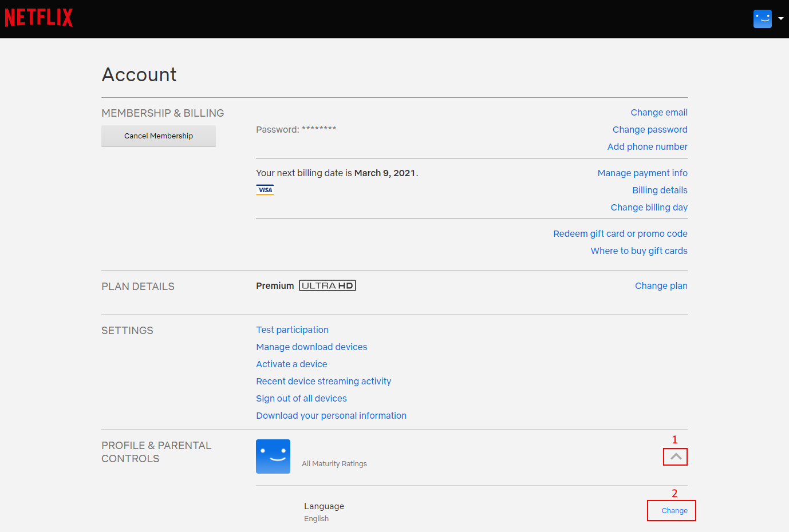The image size is (789, 532).
Task: Open Test participation setting
Action: tap(292, 330)
